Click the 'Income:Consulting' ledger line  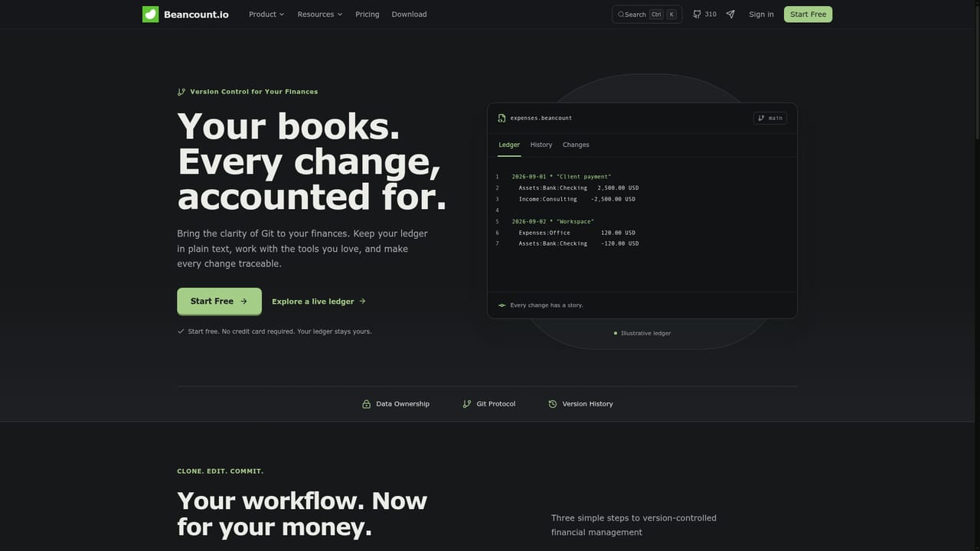(577, 199)
